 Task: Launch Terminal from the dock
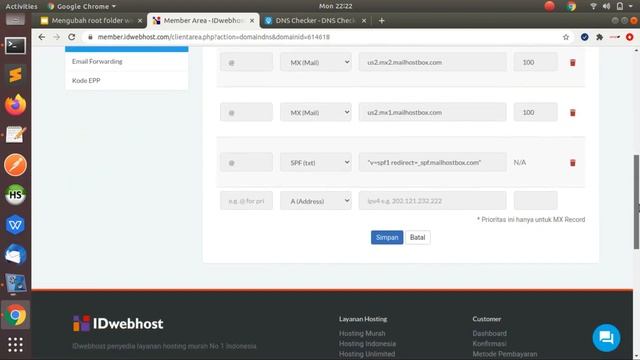click(x=15, y=46)
